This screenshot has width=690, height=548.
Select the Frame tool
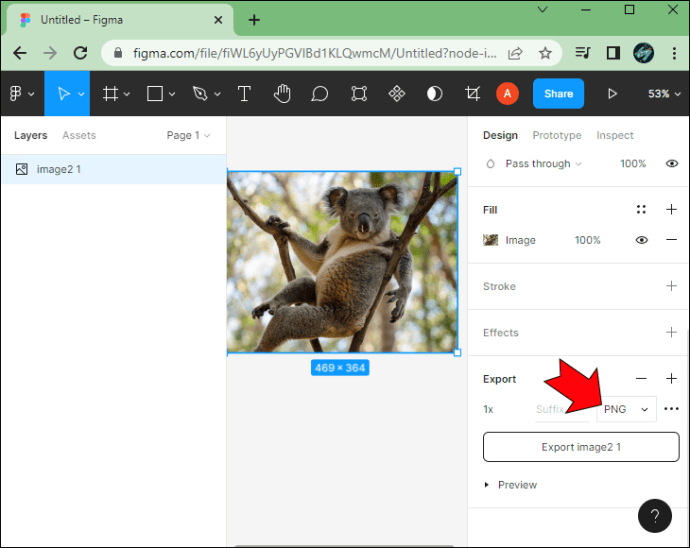(x=110, y=94)
